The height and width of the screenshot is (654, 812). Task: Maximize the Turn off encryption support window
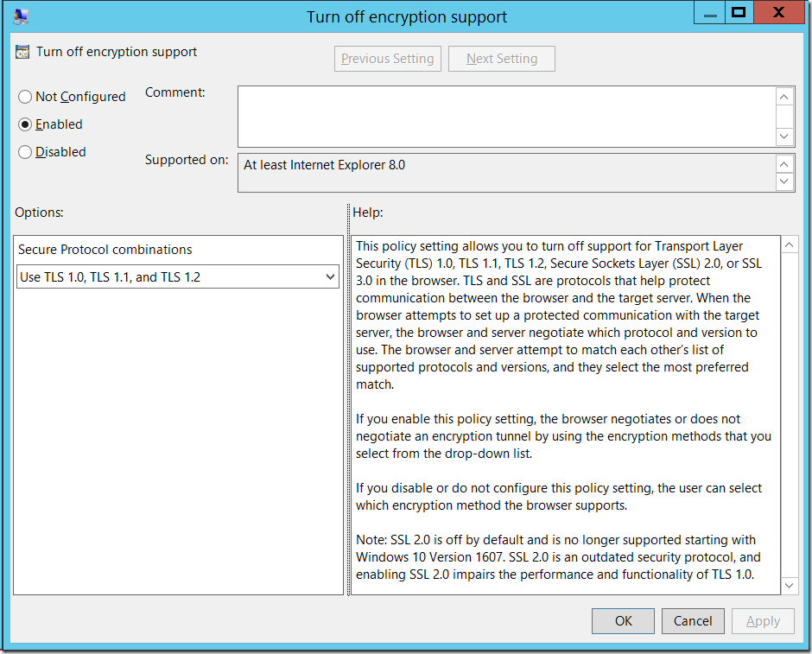click(x=738, y=12)
